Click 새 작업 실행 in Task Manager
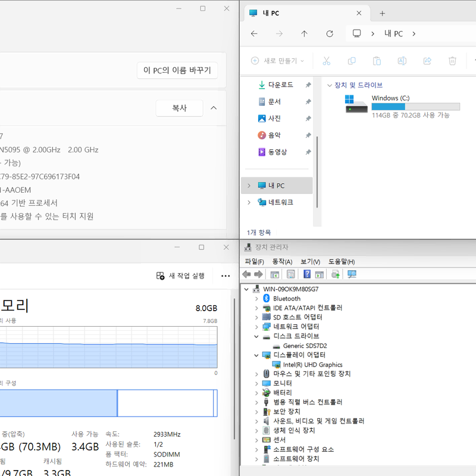Image resolution: width=476 pixels, height=476 pixels. click(x=180, y=275)
